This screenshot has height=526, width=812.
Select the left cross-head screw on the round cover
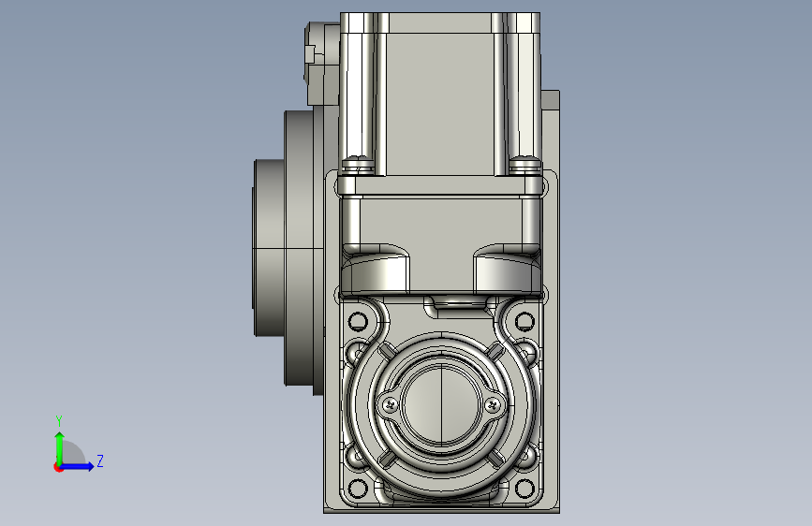[x=390, y=405]
